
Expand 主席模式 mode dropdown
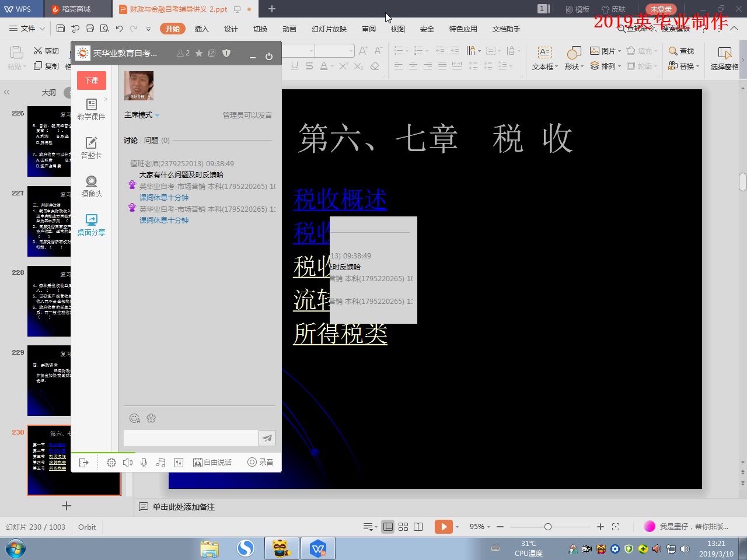[142, 115]
